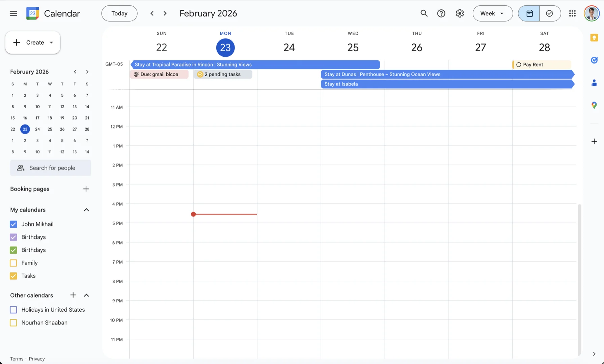Enable the Family calendar checkbox

coord(13,263)
